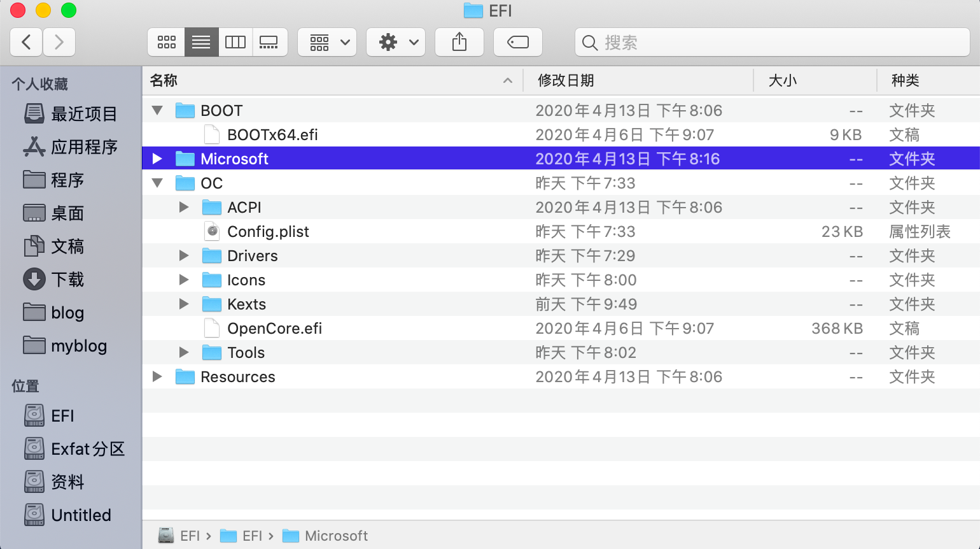Screen dimensions: 980x549
Task: Open 应用程序 in the sidebar
Action: (x=71, y=147)
